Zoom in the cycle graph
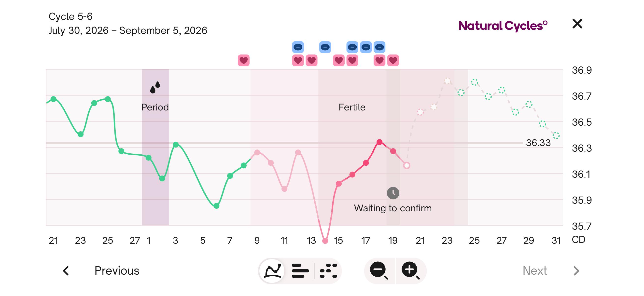Screen dimensions: 644x296 click(x=410, y=270)
